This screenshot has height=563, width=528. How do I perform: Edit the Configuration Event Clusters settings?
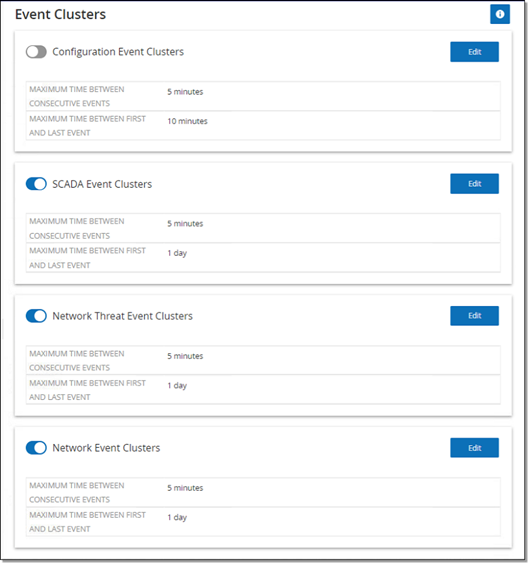coord(474,52)
